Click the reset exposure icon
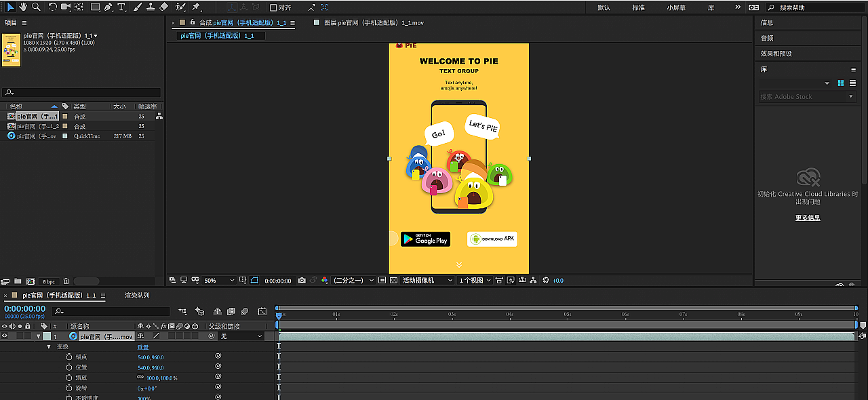The image size is (868, 400). coord(546,280)
